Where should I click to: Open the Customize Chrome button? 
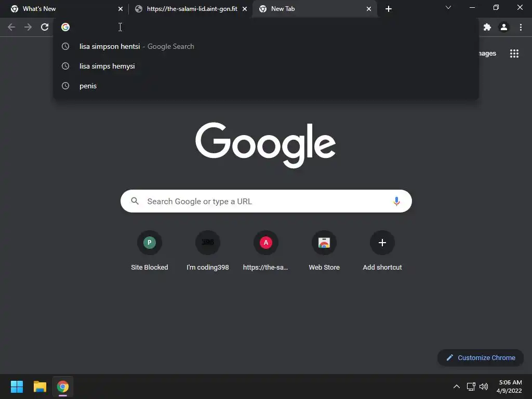481,357
